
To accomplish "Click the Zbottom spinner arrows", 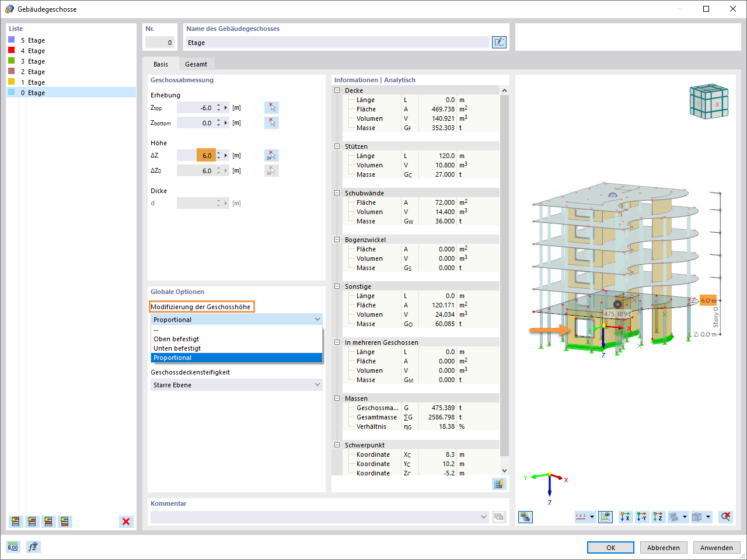I will 218,123.
